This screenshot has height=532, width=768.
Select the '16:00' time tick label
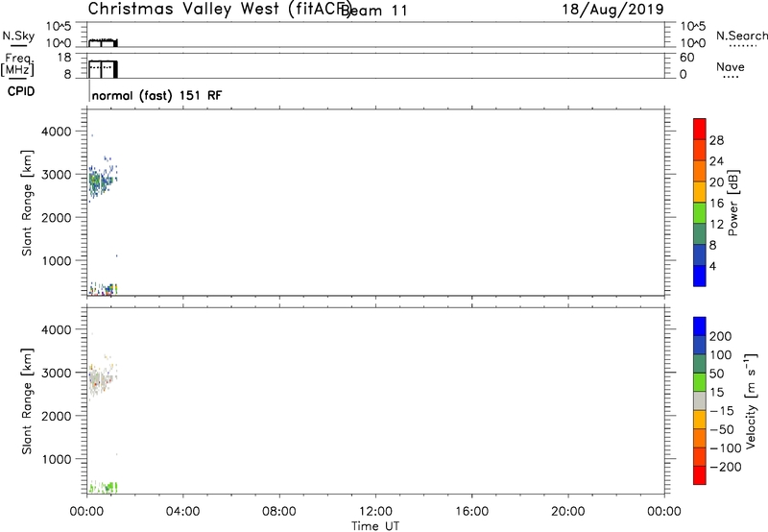tap(471, 512)
